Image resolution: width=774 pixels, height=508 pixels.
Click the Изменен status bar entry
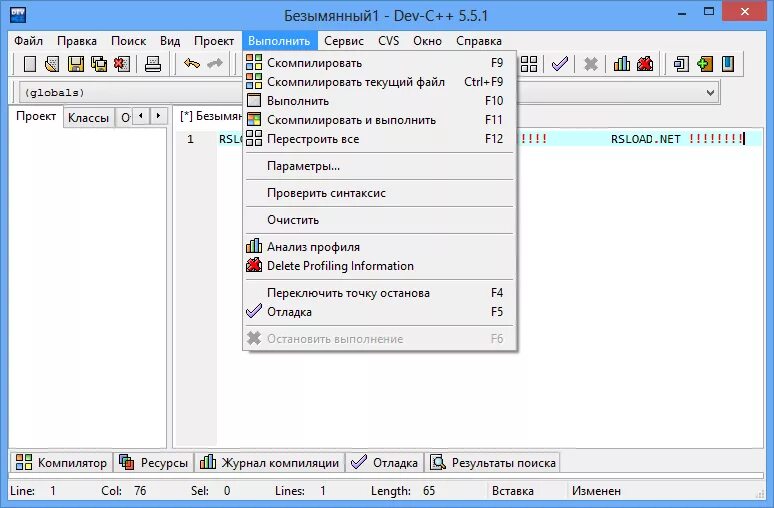(596, 491)
